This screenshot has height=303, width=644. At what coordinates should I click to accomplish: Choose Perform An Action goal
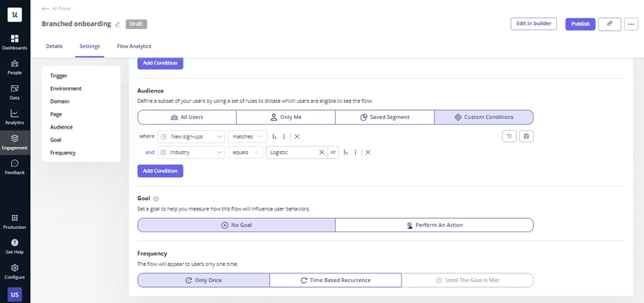pyautogui.click(x=434, y=225)
